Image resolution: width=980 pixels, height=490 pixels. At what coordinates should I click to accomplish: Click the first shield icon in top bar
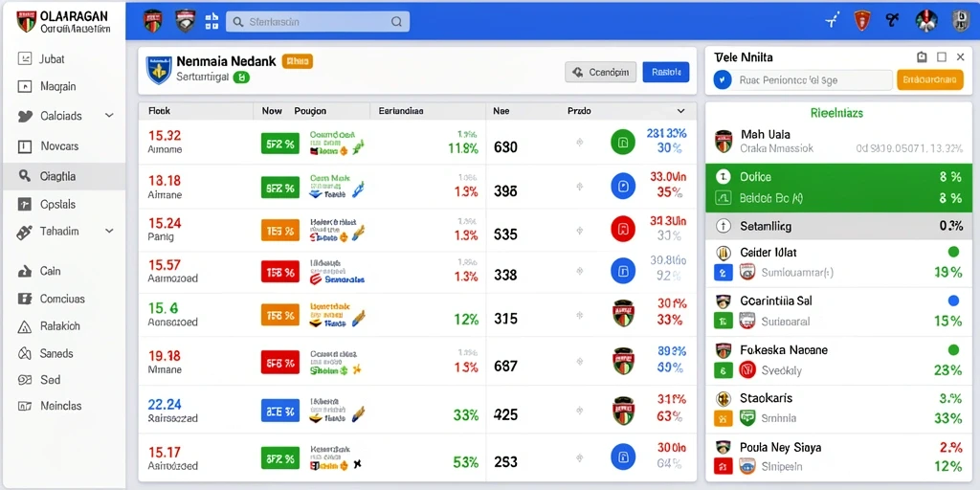click(152, 21)
